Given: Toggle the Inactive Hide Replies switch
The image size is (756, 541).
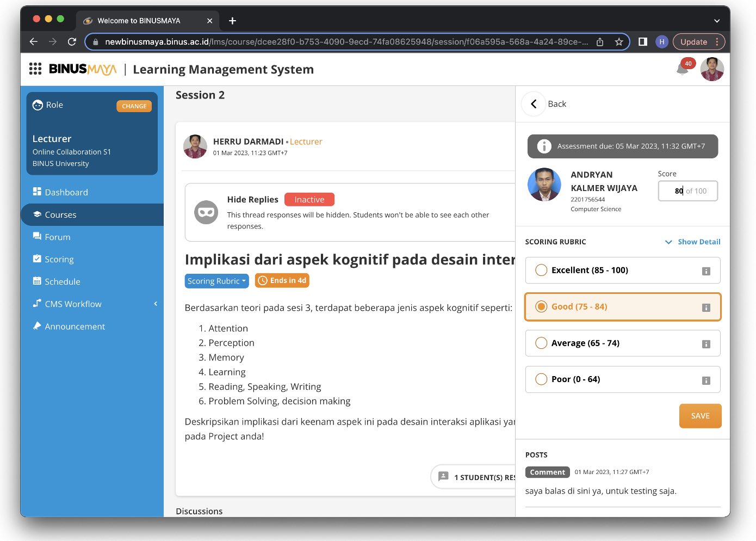Looking at the screenshot, I should tap(309, 199).
